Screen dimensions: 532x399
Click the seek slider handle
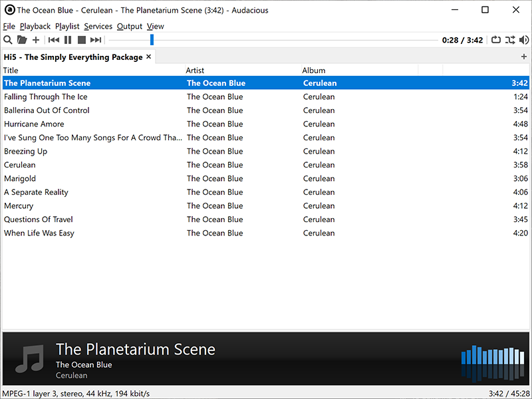(152, 40)
